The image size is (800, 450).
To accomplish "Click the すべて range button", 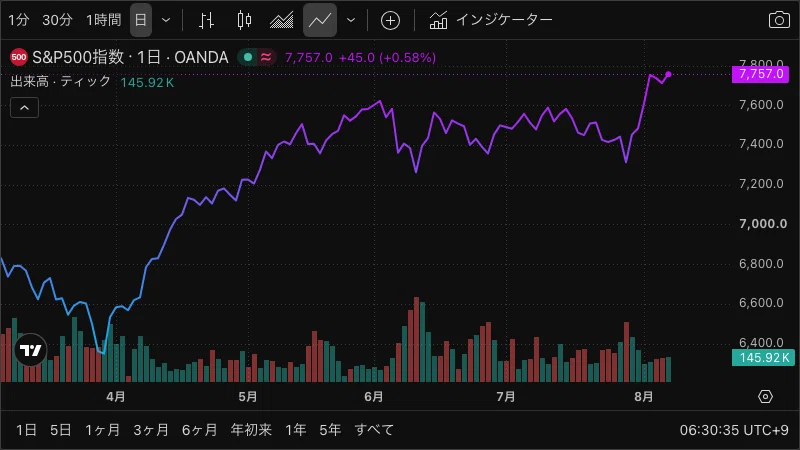I will pyautogui.click(x=374, y=430).
